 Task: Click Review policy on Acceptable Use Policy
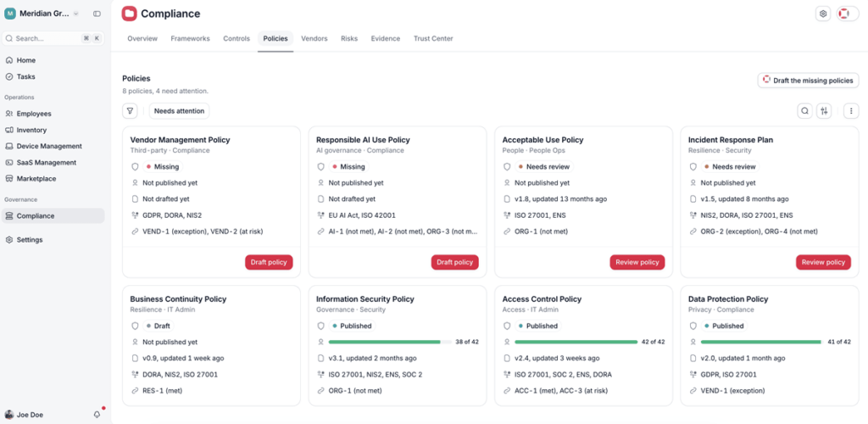tap(637, 262)
